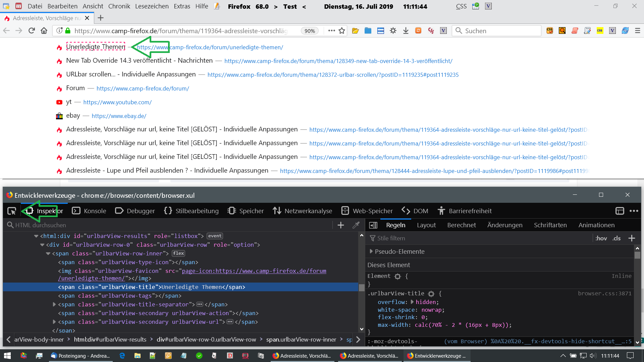
Task: Click the youtube.com suggestion link
Action: click(117, 102)
